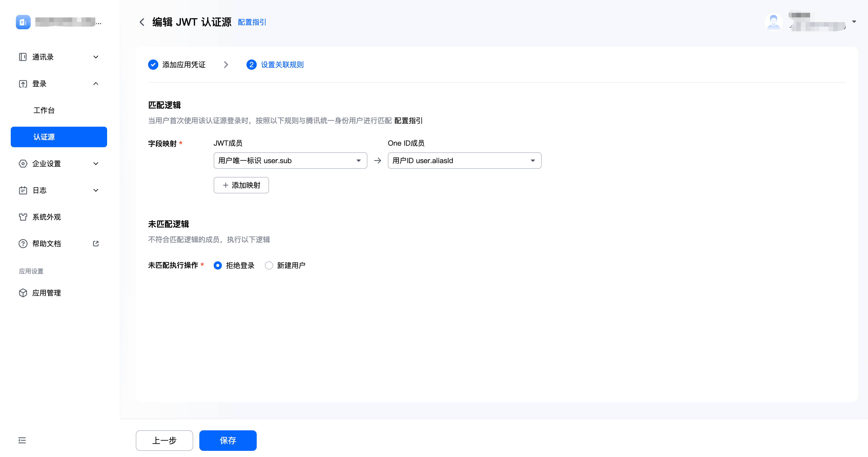This screenshot has width=868, height=457.
Task: Click the 帮助文档 external link icon
Action: (x=96, y=244)
